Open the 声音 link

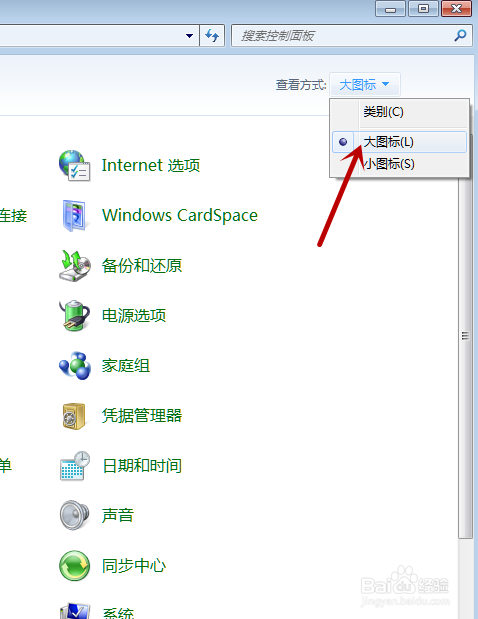pyautogui.click(x=118, y=516)
